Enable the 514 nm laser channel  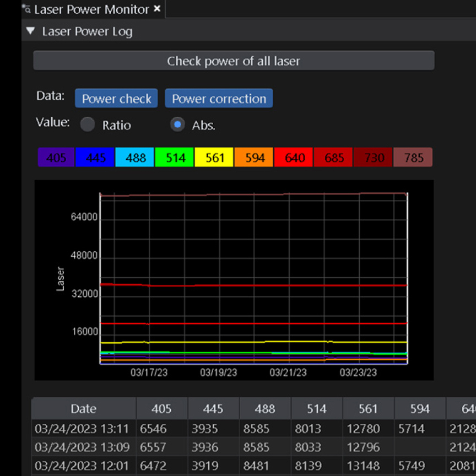(x=174, y=157)
